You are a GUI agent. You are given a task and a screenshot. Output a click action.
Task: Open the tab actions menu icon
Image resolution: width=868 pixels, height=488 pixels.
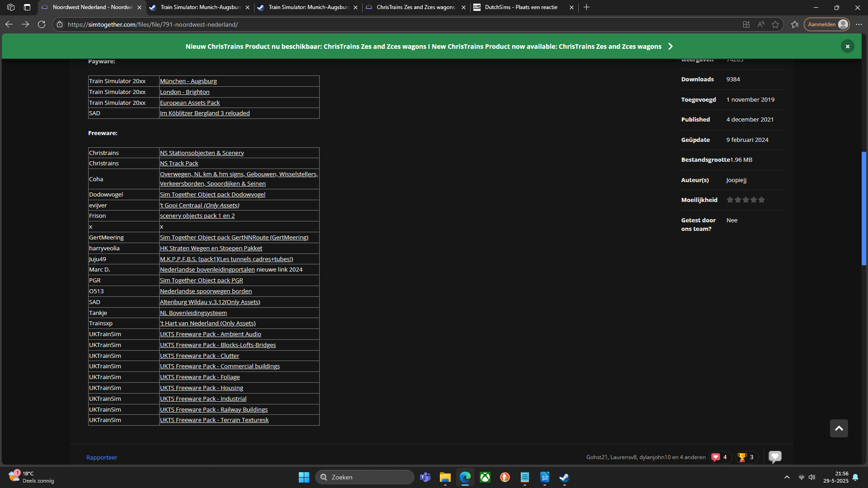coord(27,7)
